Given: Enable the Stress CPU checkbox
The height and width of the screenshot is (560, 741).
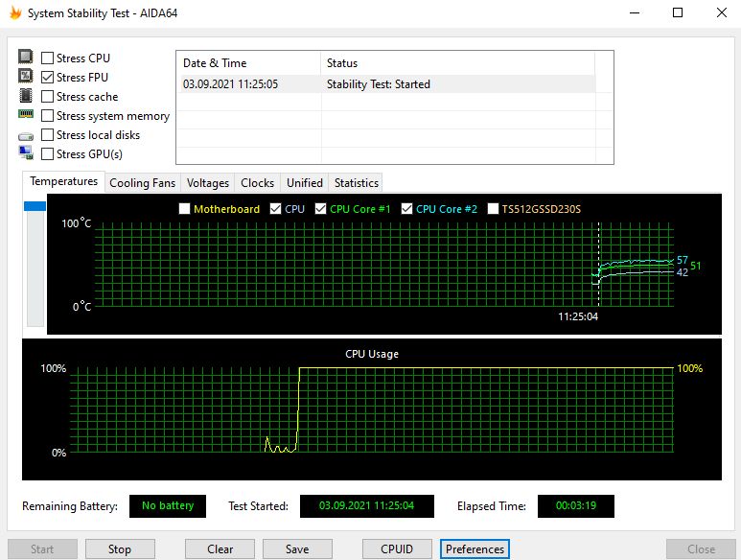Looking at the screenshot, I should tap(48, 58).
